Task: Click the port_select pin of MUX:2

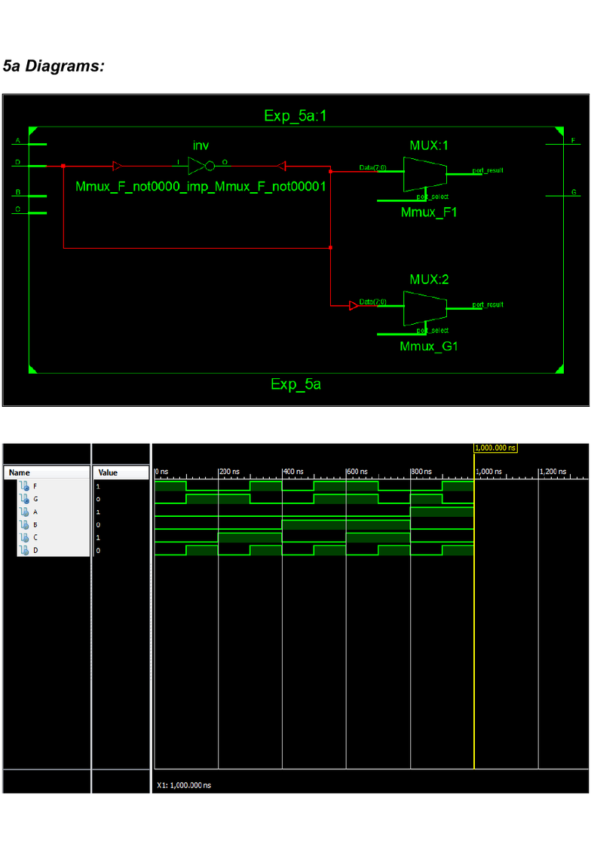Action: [433, 331]
